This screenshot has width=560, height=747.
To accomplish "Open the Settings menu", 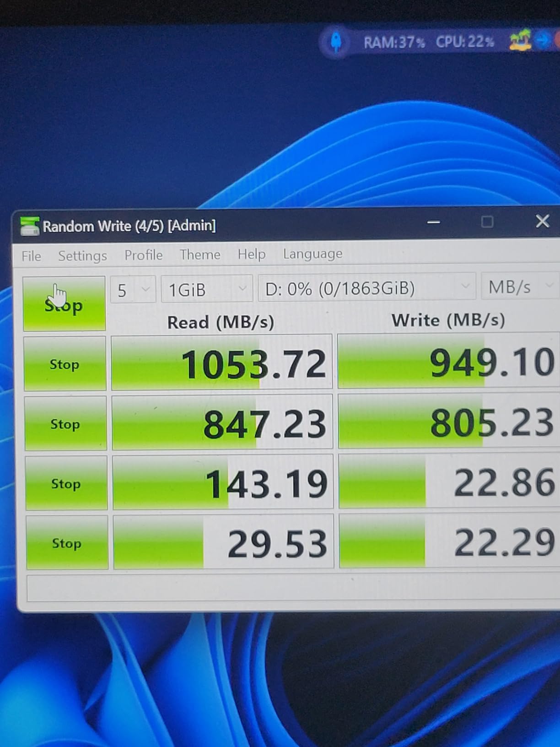I will click(82, 255).
